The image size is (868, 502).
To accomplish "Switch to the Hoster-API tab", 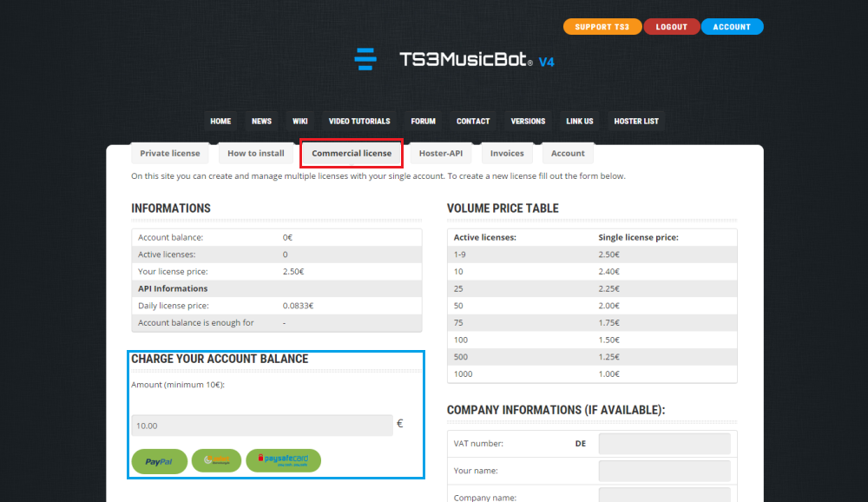I will [x=441, y=154].
